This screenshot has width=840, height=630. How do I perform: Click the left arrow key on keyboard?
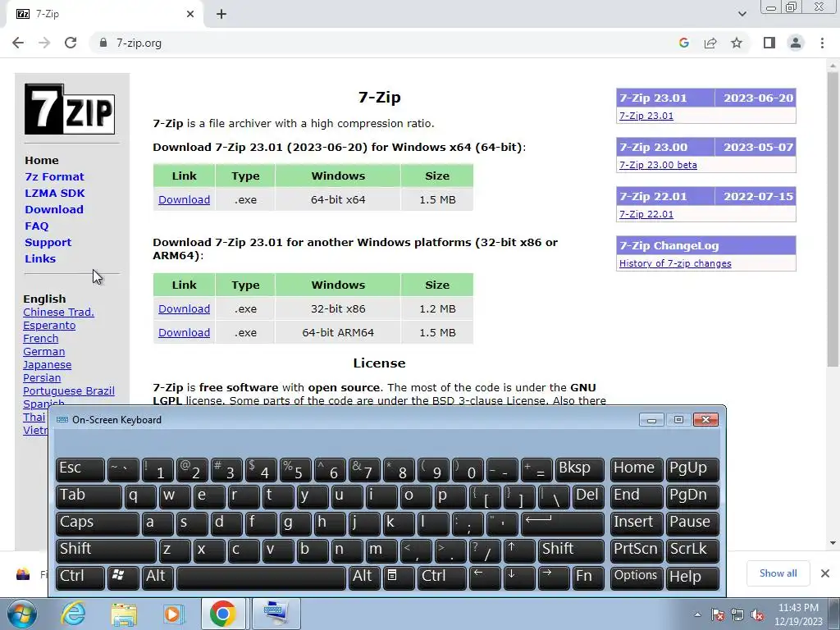pyautogui.click(x=484, y=577)
